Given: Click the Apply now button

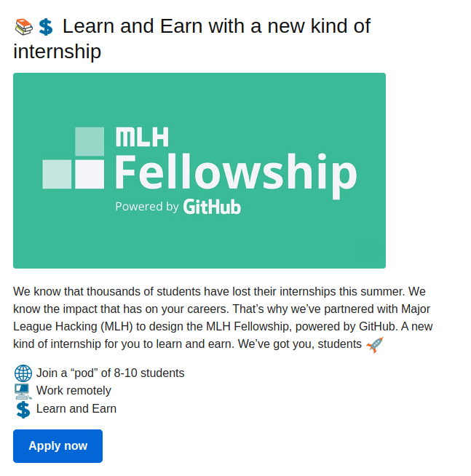Looking at the screenshot, I should click(58, 446).
